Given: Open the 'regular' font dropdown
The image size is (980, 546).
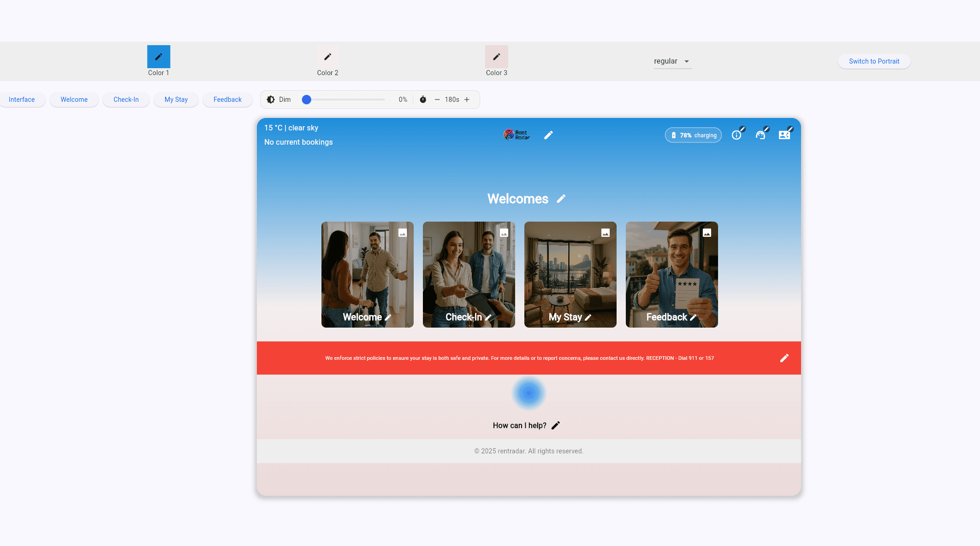Looking at the screenshot, I should (x=672, y=61).
